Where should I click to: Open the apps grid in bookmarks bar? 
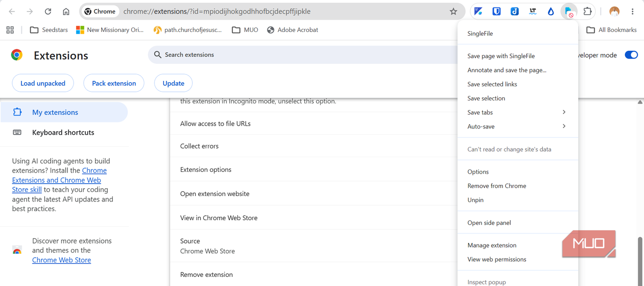[x=10, y=30]
